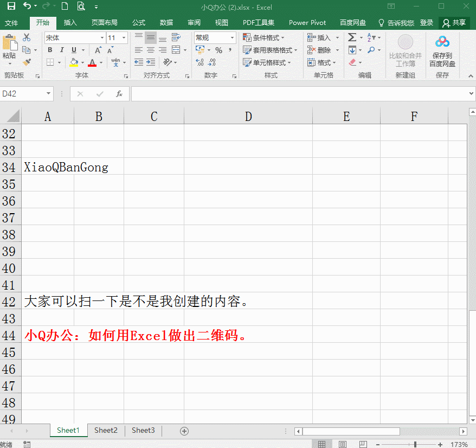The height and width of the screenshot is (448, 476).
Task: Click the New document icon in quick access
Action: 65,6
